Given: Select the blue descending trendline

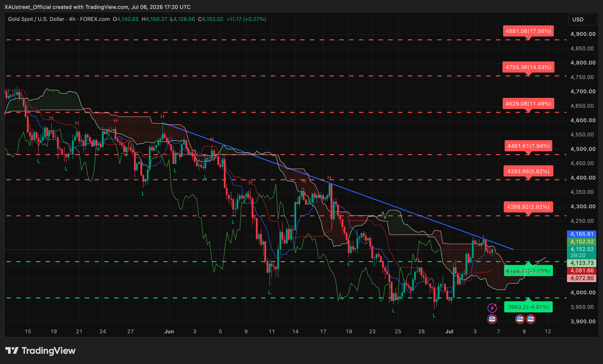Looking at the screenshot, I should pyautogui.click(x=338, y=186).
